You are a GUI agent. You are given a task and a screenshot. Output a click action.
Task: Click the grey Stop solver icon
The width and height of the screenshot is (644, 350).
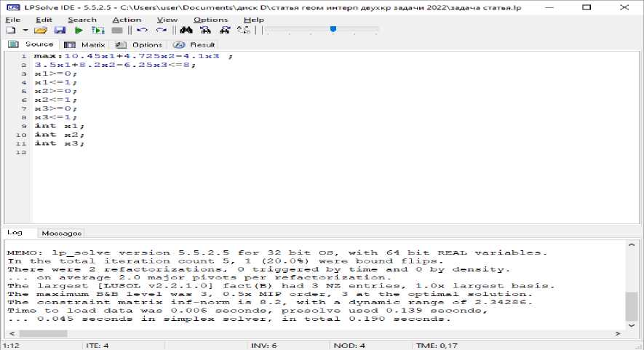117,30
